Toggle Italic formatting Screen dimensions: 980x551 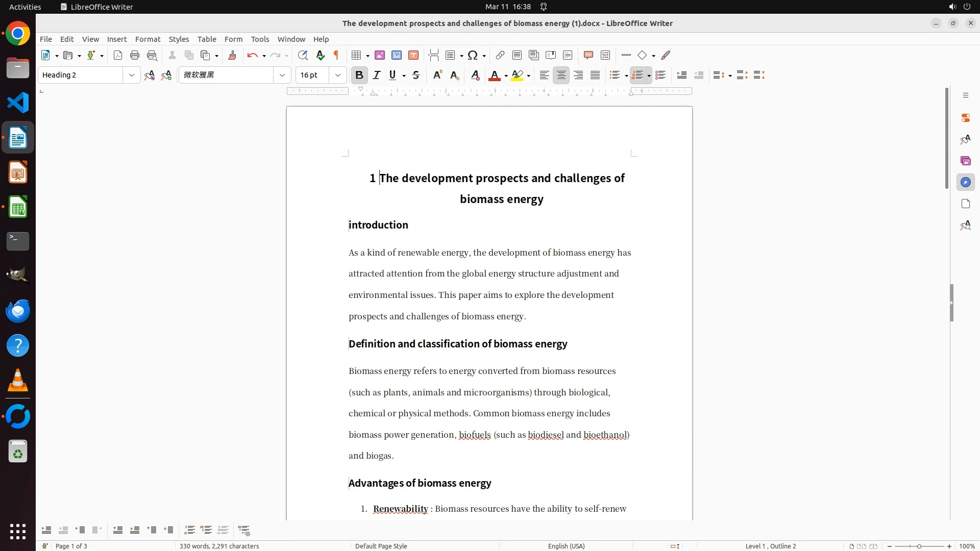tap(377, 75)
